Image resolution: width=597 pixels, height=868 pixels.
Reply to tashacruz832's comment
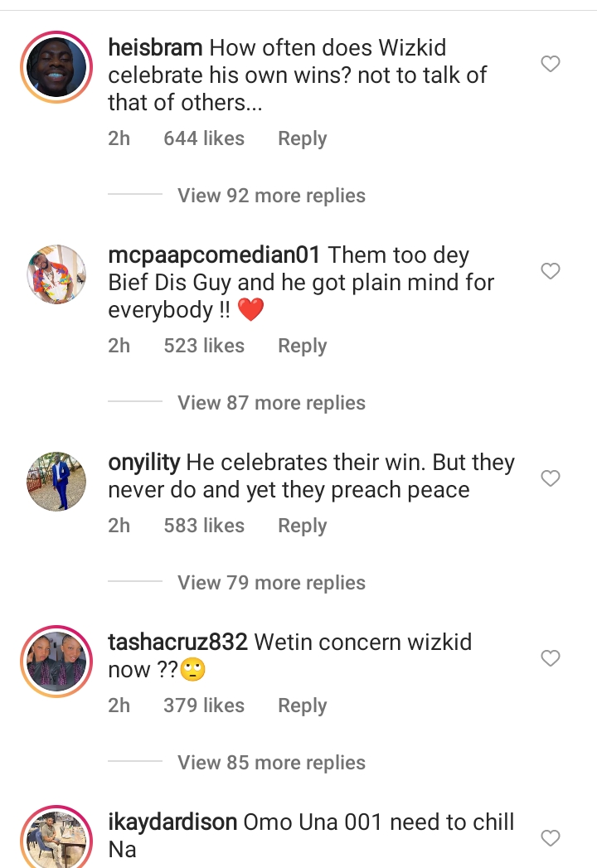303,706
